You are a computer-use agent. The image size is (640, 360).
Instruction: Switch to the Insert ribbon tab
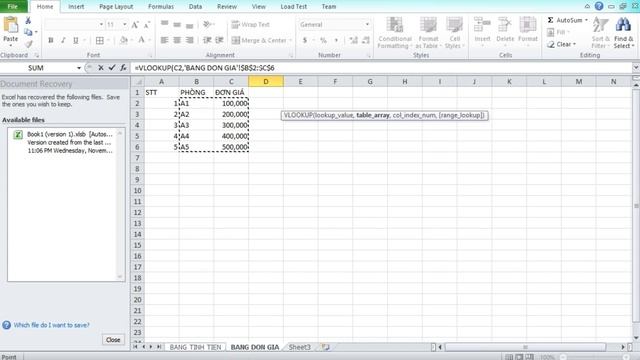(x=76, y=7)
